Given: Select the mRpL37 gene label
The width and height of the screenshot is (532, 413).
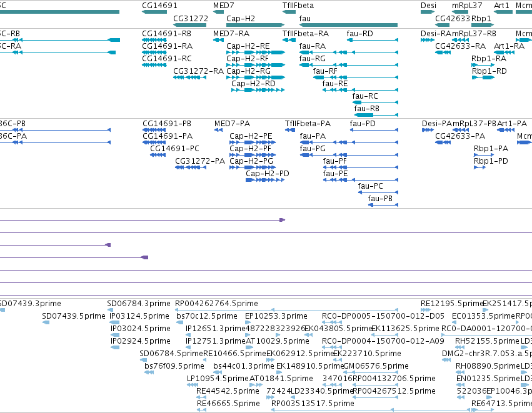Looking at the screenshot, I should (467, 6).
